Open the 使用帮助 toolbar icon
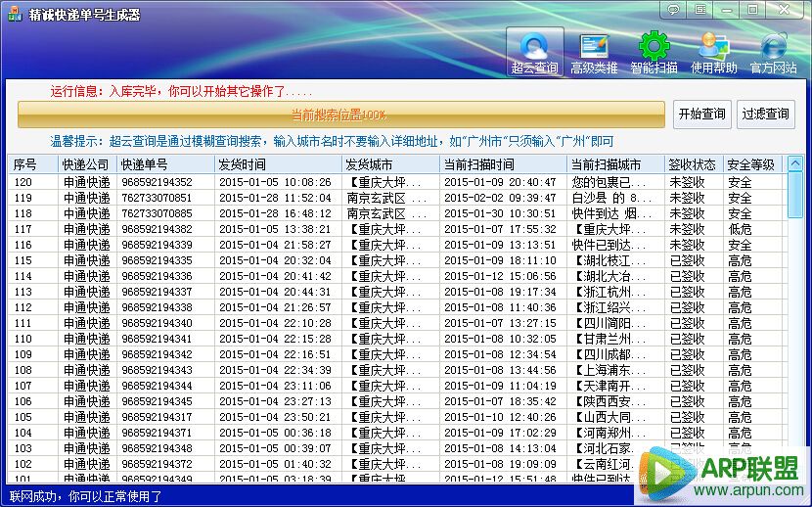Screen dimensions: 812x507 [x=713, y=52]
